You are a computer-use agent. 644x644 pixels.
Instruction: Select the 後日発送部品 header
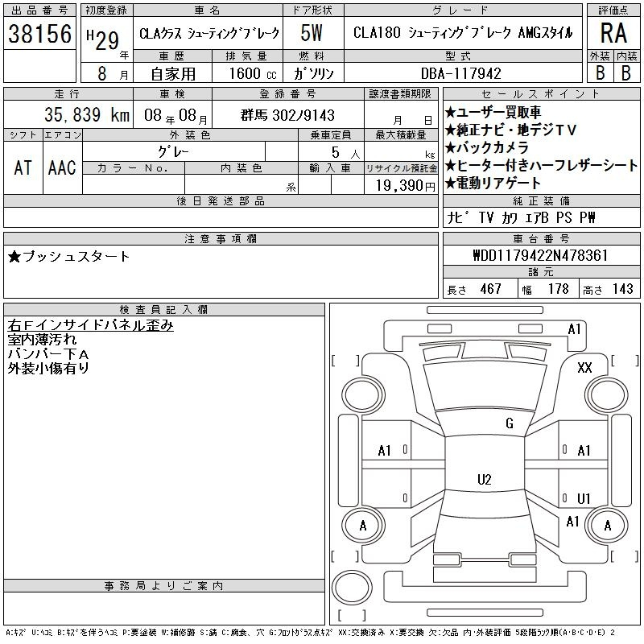point(221,200)
